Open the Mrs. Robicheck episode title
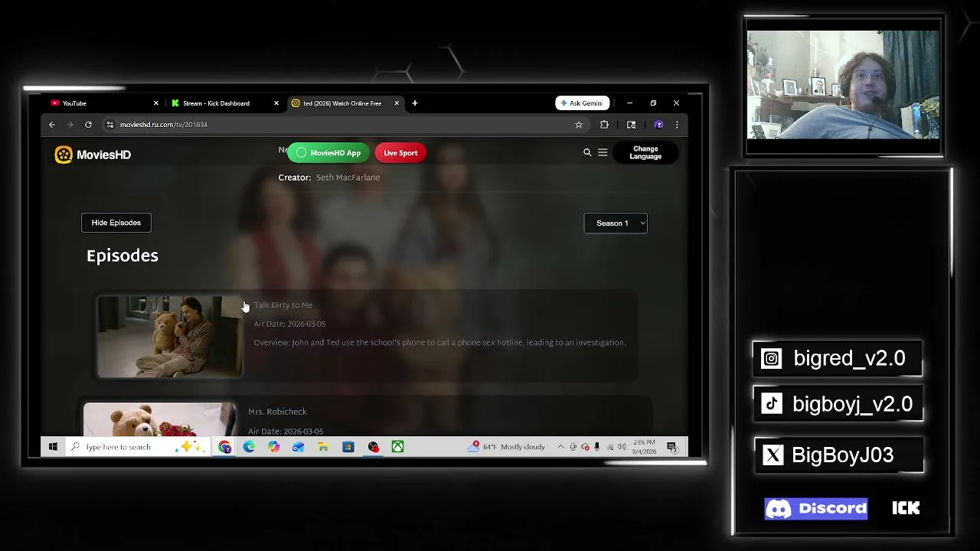This screenshot has width=980, height=551. [x=277, y=412]
